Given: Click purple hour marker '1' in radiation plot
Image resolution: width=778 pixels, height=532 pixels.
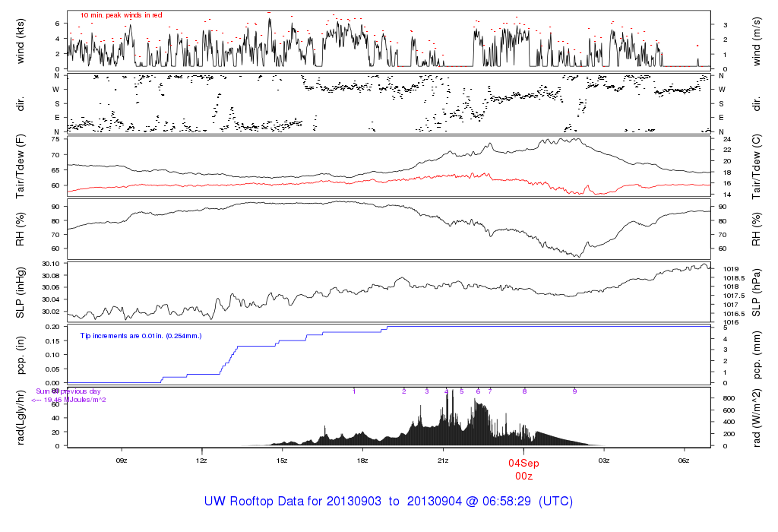Looking at the screenshot, I should pos(354,391).
